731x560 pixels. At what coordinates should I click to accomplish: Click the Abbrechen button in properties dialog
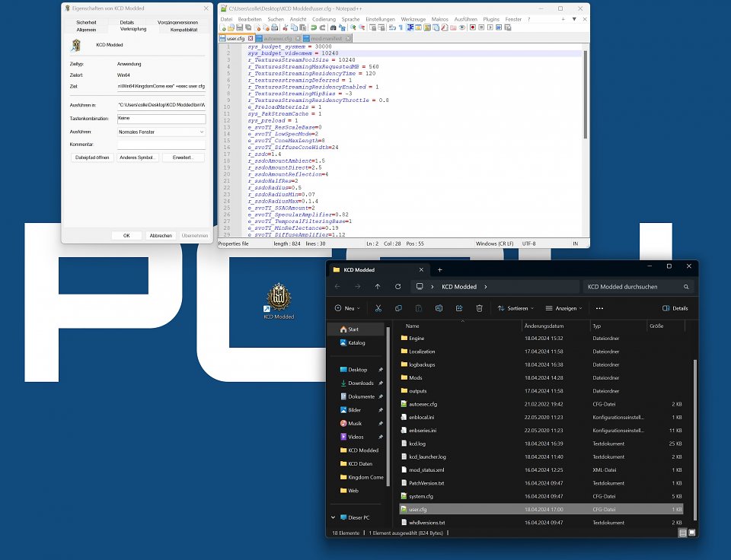click(161, 235)
